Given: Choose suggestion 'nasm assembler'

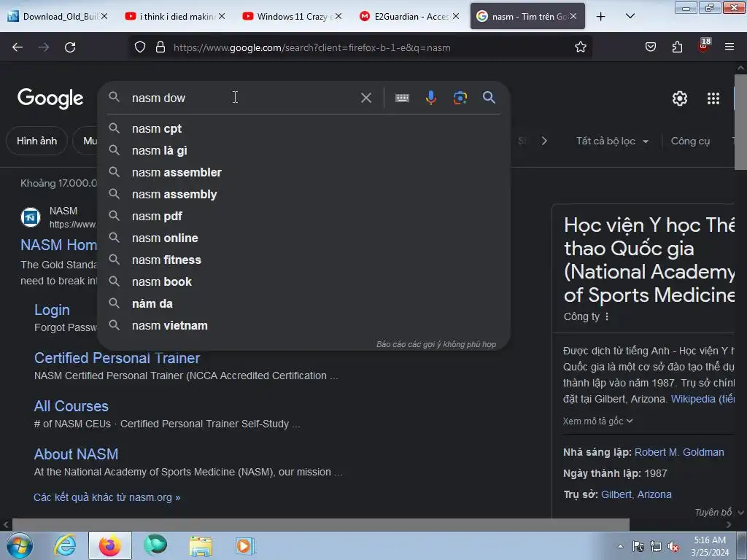Looking at the screenshot, I should point(304,172).
